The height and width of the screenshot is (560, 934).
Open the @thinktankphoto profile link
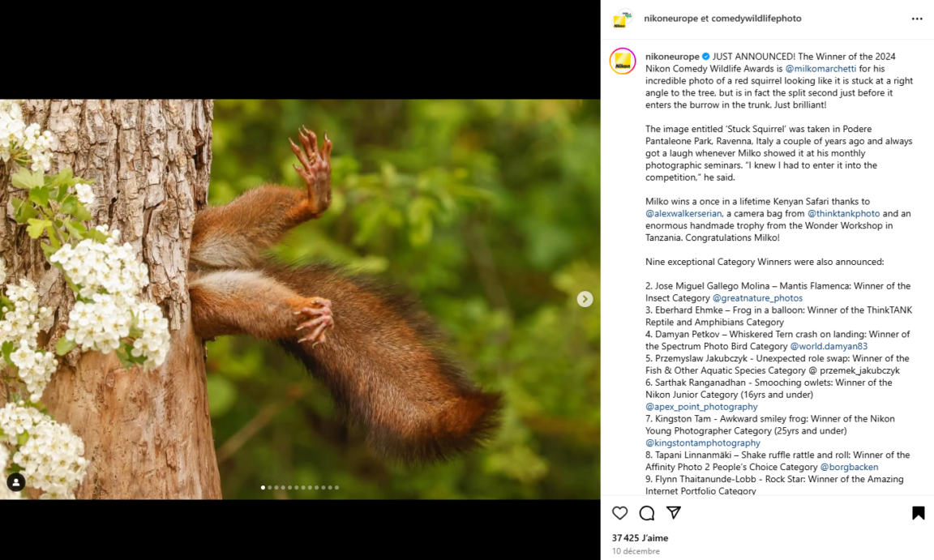pos(842,214)
